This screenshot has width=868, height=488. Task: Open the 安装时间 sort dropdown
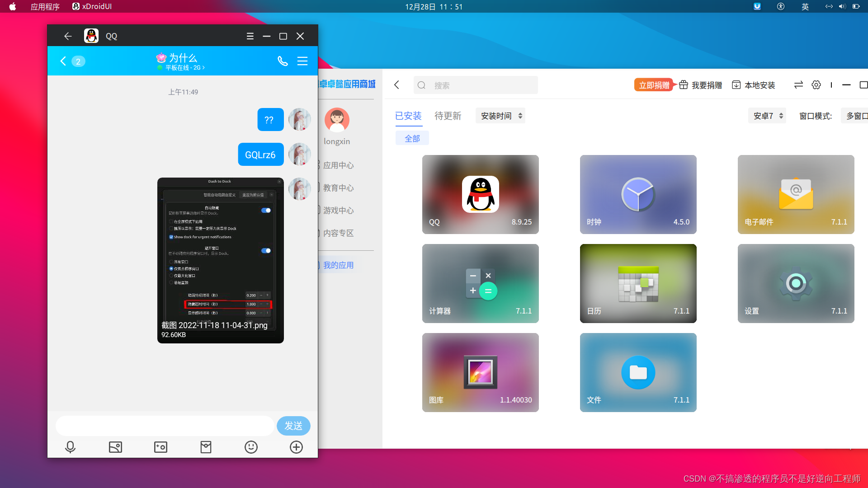point(500,116)
